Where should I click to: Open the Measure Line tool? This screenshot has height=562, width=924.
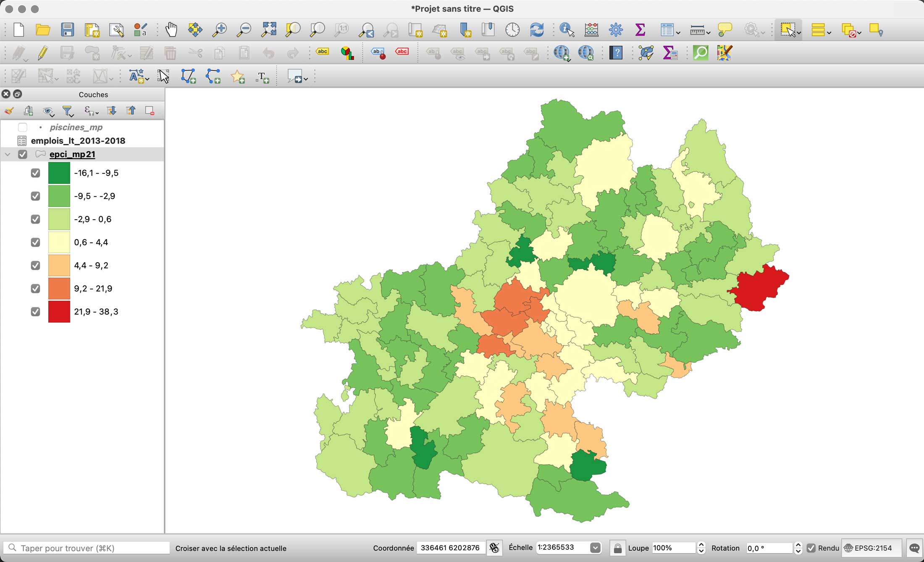[697, 29]
